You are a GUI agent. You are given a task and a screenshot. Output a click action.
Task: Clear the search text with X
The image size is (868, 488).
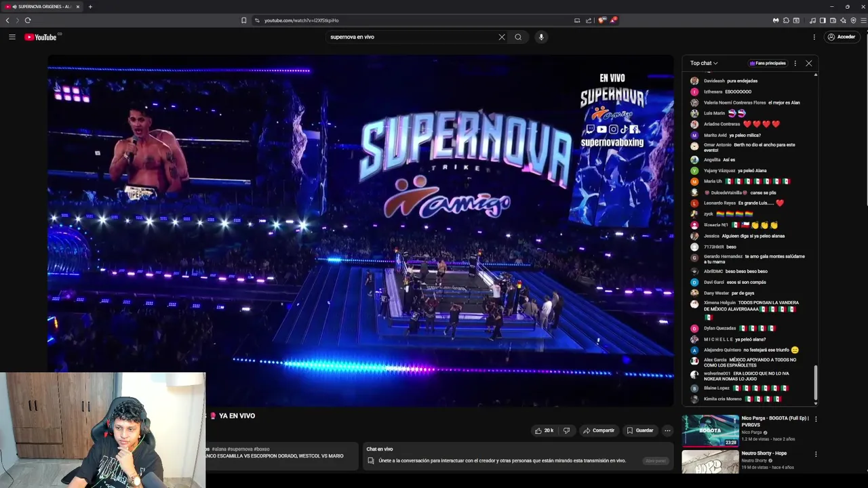502,37
